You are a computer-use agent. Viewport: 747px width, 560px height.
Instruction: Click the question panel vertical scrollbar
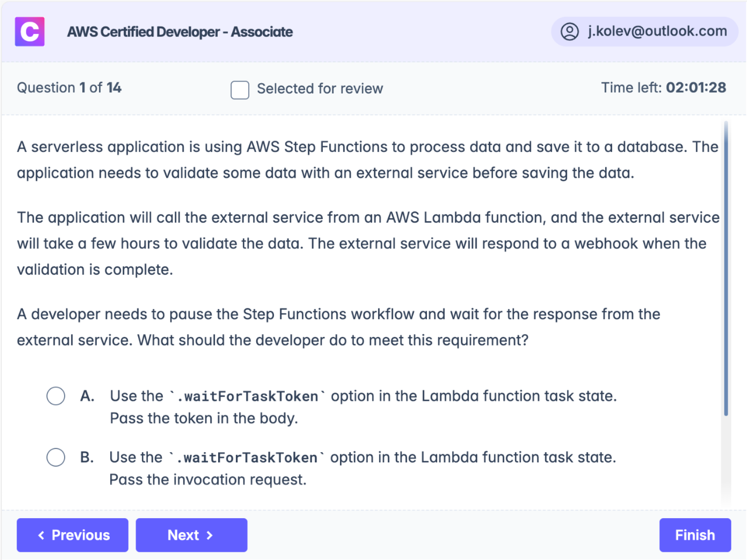pos(726,269)
